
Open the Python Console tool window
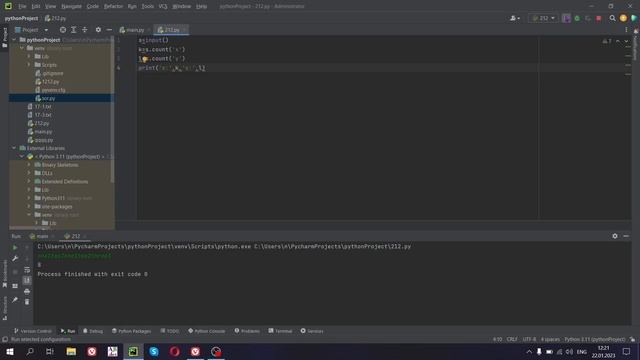pyautogui.click(x=206, y=331)
